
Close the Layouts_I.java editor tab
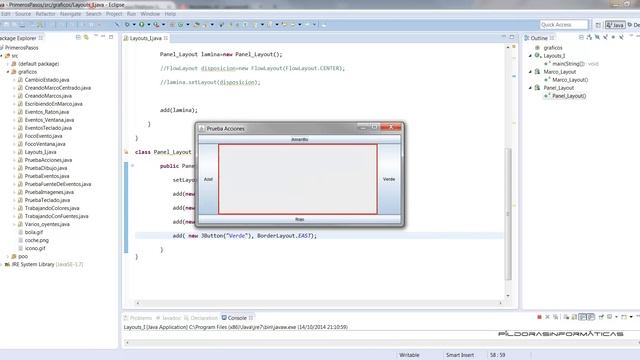point(166,38)
